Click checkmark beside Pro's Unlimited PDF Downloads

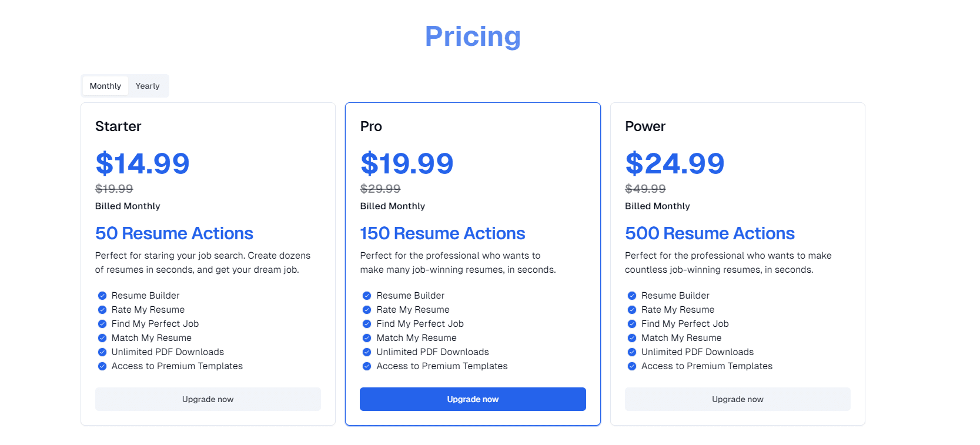[367, 352]
